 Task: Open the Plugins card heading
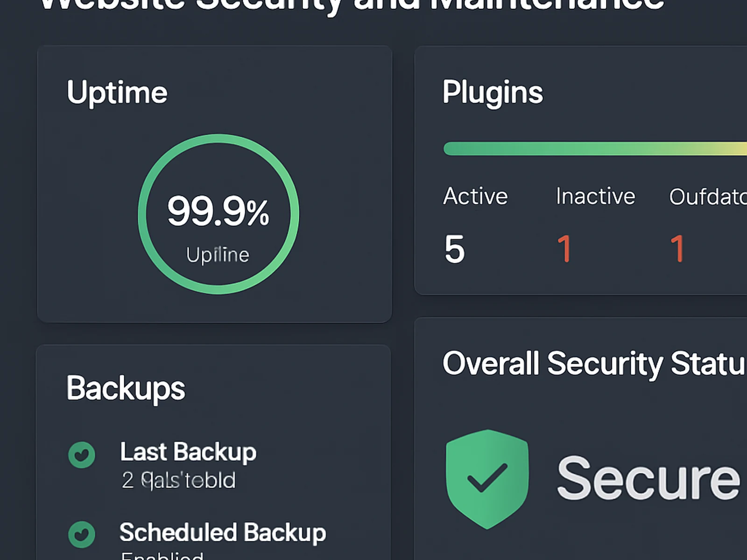coord(493,92)
